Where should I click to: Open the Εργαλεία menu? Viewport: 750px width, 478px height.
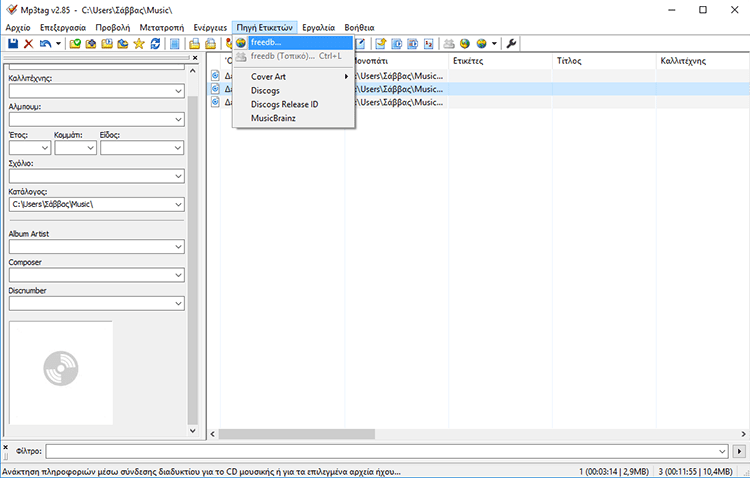[319, 27]
